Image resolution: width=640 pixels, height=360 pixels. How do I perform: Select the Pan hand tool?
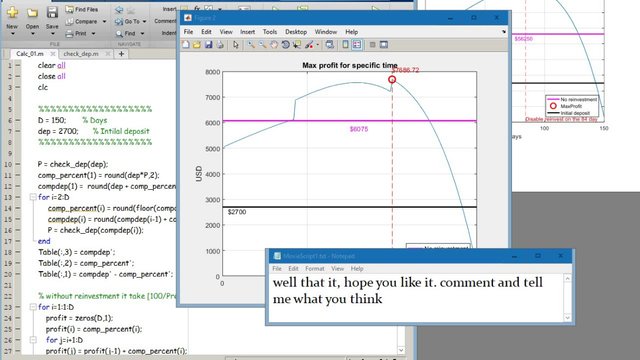tap(274, 44)
